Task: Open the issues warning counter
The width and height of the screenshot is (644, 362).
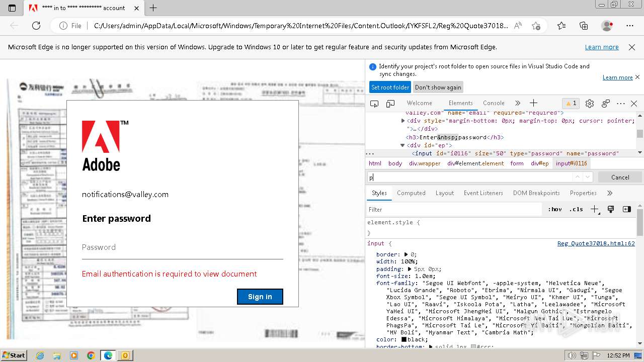Action: (572, 104)
